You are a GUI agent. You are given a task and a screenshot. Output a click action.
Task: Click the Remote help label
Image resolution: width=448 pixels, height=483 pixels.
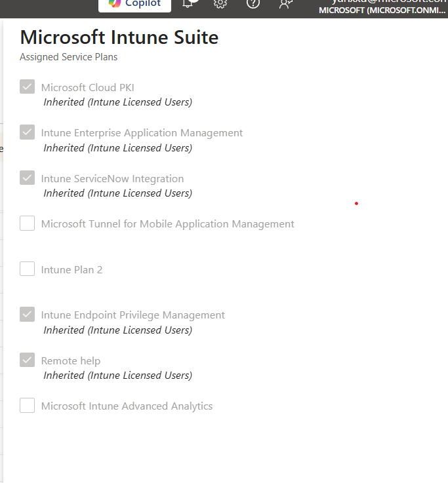71,360
